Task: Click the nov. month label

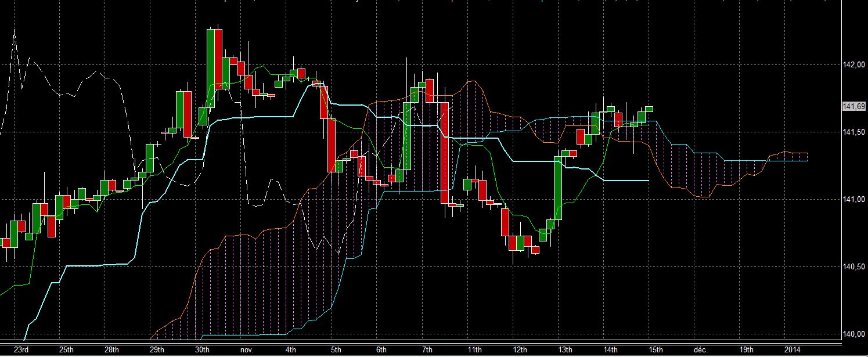Action: click(247, 350)
